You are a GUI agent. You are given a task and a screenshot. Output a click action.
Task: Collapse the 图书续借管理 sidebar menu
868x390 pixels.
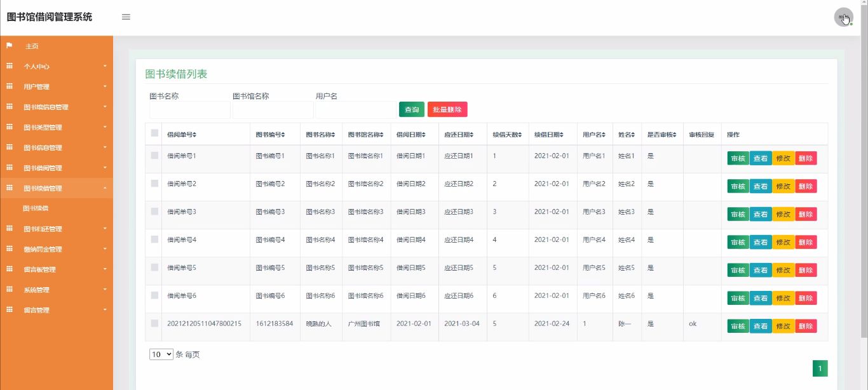tap(57, 188)
